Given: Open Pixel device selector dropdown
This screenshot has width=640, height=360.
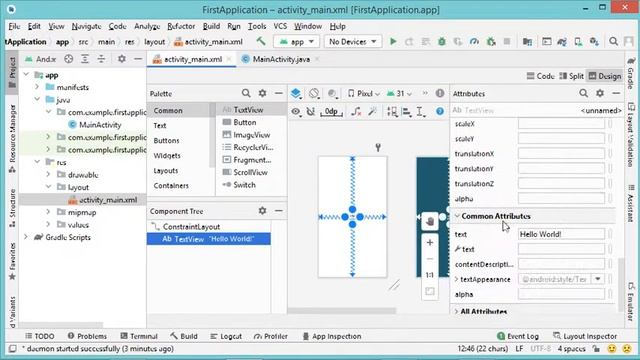Looking at the screenshot, I should (364, 94).
